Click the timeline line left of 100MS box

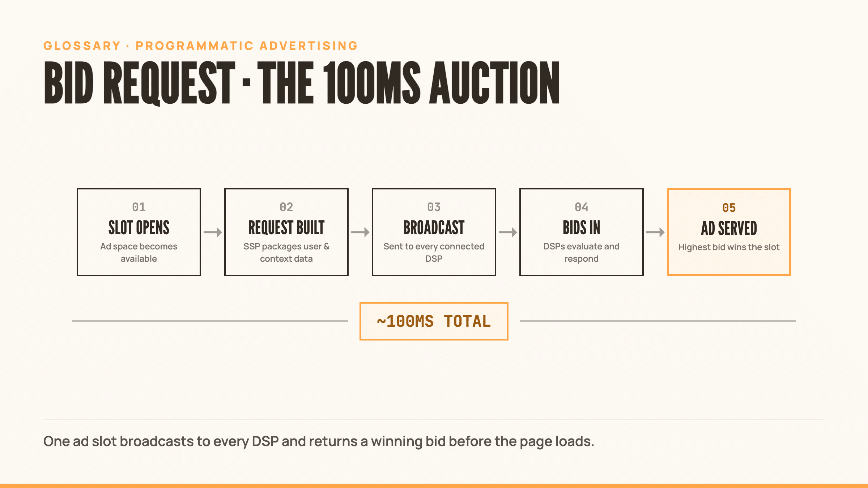pyautogui.click(x=210, y=321)
